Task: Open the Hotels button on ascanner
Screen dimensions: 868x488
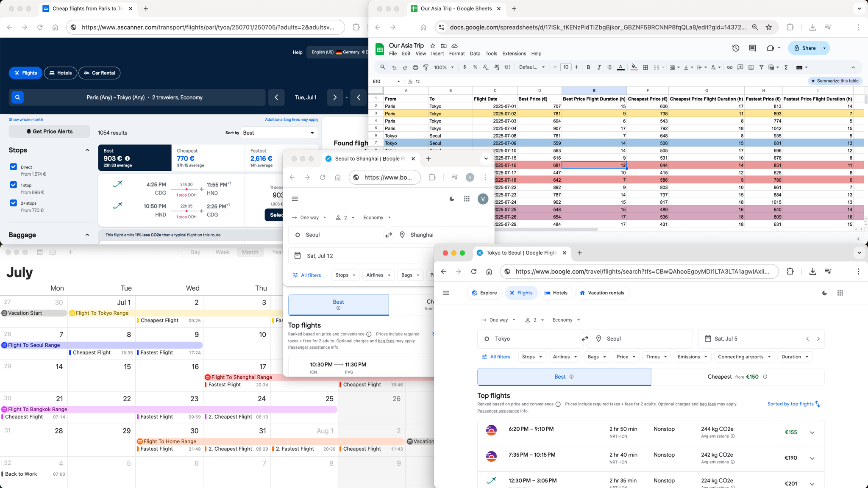Action: [x=61, y=73]
